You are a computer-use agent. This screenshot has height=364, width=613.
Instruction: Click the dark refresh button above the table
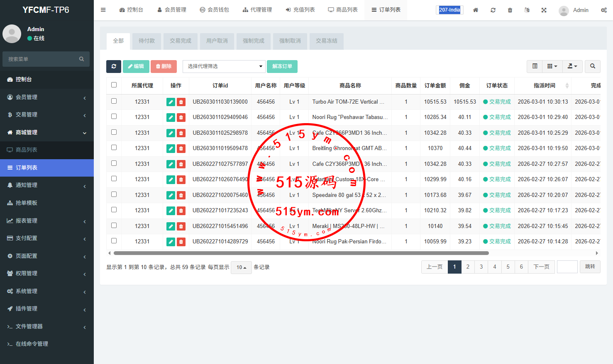pyautogui.click(x=114, y=66)
